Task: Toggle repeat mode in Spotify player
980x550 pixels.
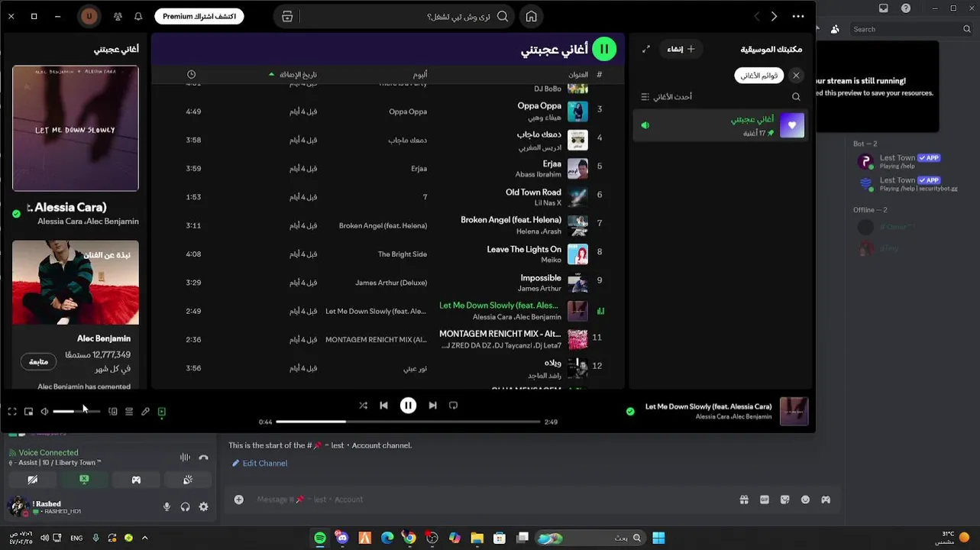Action: pos(453,406)
